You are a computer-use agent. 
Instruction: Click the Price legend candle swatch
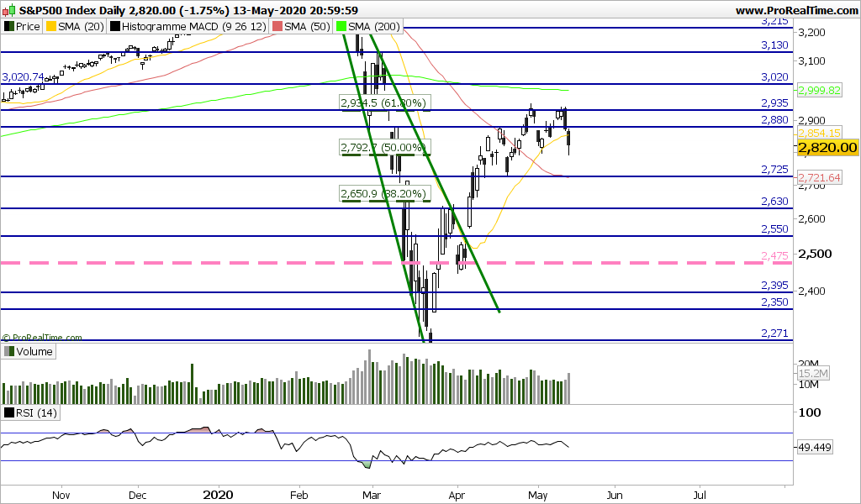coord(8,26)
